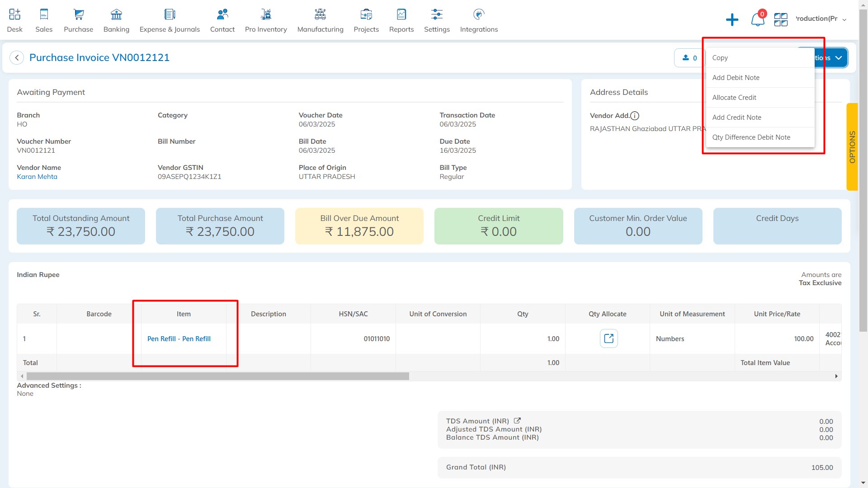868x488 pixels.
Task: Open vendor Karan Mehta link
Action: pyautogui.click(x=37, y=177)
